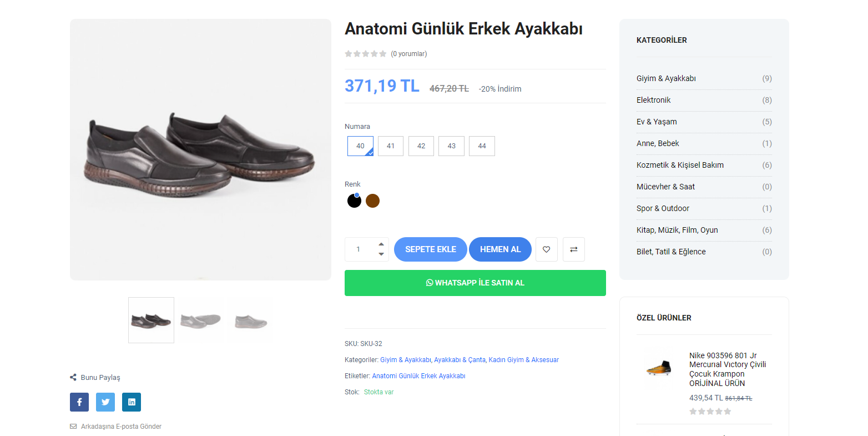The image size is (868, 436).
Task: Click the Bunu Paylaş share icon
Action: pyautogui.click(x=73, y=378)
